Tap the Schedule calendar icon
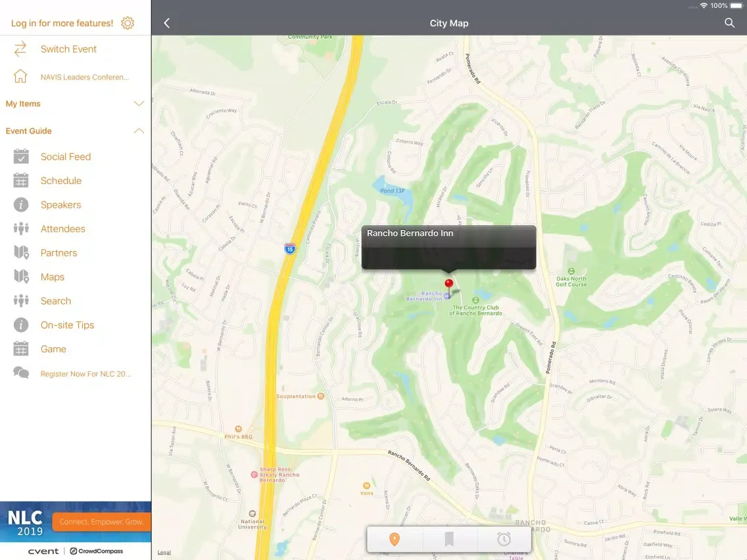This screenshot has height=560, width=747. tap(21, 181)
